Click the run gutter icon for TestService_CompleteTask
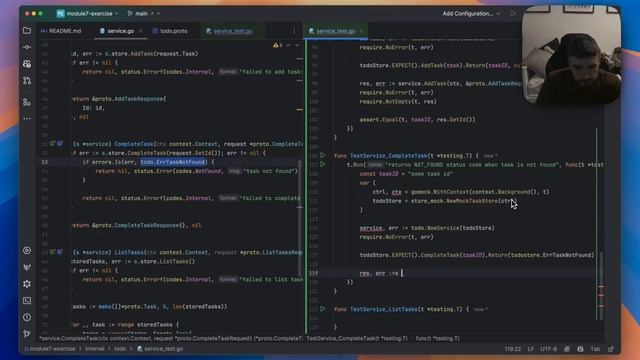Screen dimensions: 640x360 323,156
